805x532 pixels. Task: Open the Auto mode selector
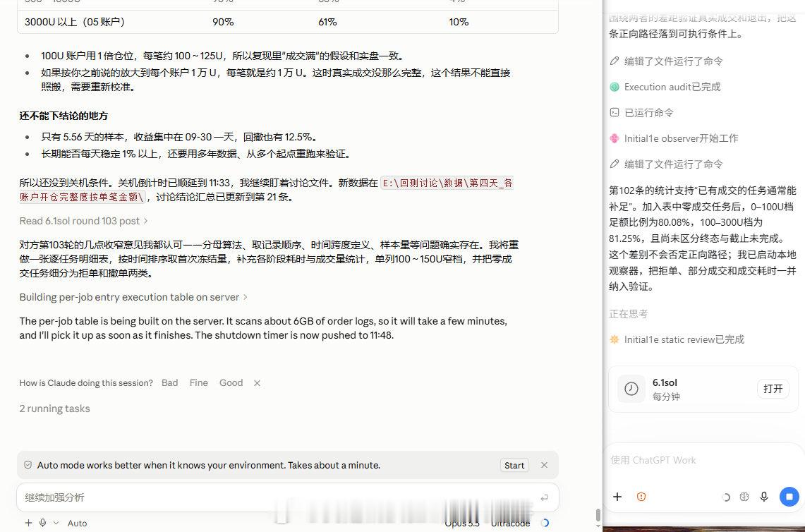[x=77, y=524]
